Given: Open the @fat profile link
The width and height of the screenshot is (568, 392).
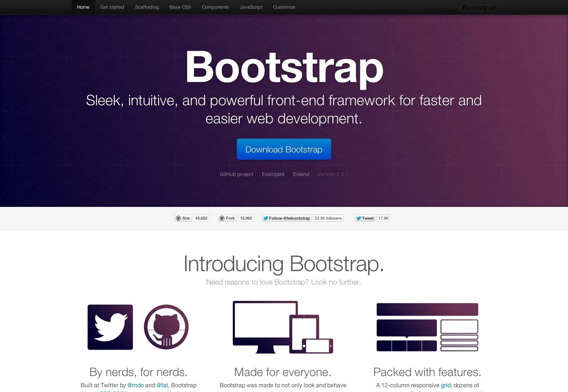Looking at the screenshot, I should coord(162,385).
